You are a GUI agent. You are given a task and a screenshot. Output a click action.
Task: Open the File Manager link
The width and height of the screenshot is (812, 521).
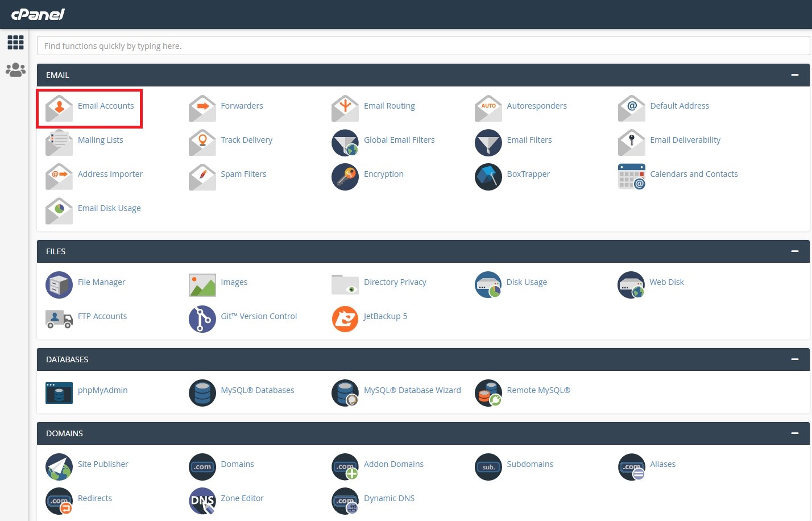(x=101, y=282)
